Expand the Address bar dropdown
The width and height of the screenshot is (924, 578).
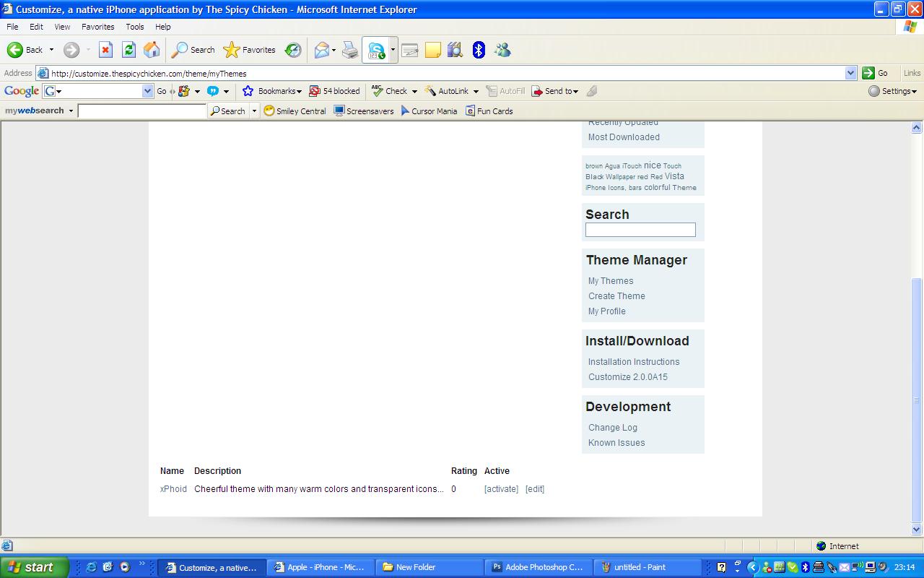tap(850, 73)
